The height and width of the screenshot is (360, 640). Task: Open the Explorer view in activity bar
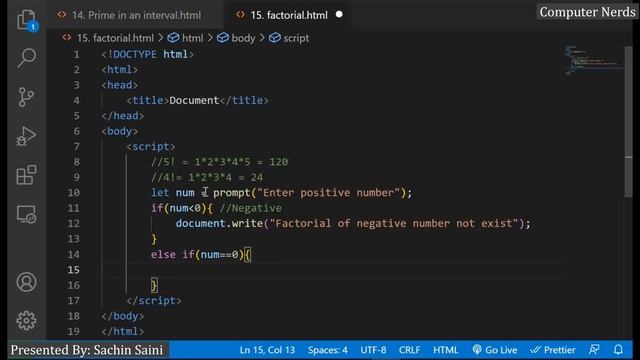pyautogui.click(x=27, y=20)
